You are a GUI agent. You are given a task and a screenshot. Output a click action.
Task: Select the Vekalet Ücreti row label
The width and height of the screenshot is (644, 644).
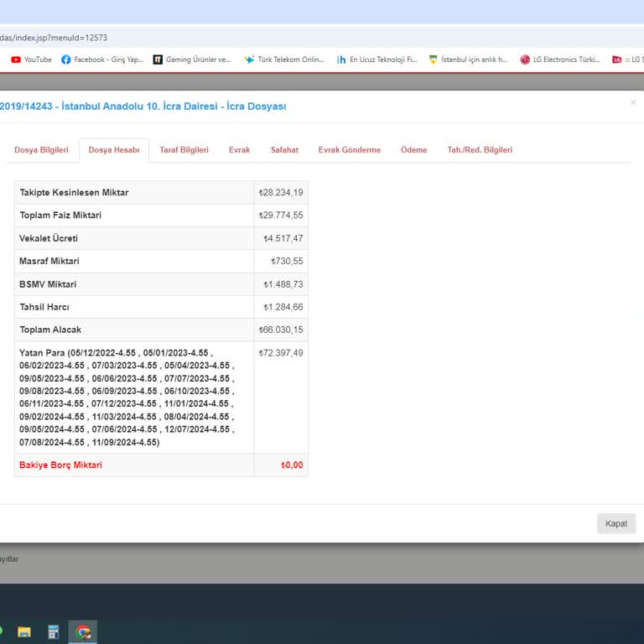[x=49, y=238]
